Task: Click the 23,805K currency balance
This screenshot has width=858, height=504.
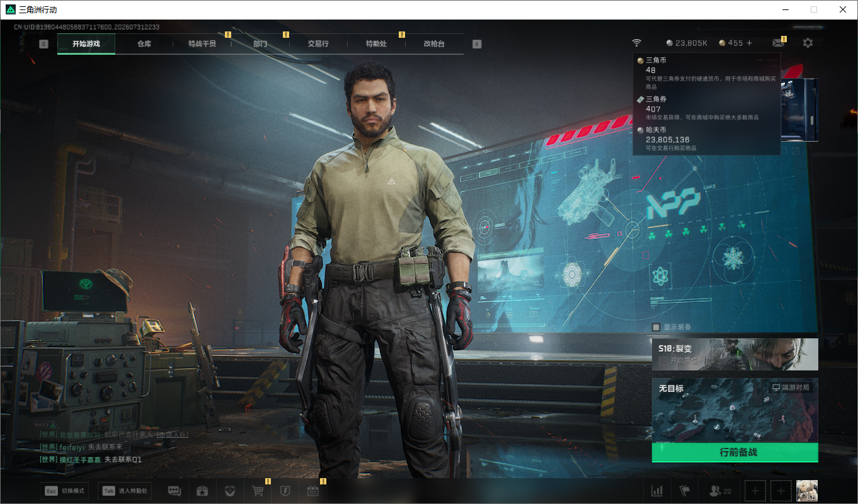Action: coord(687,43)
